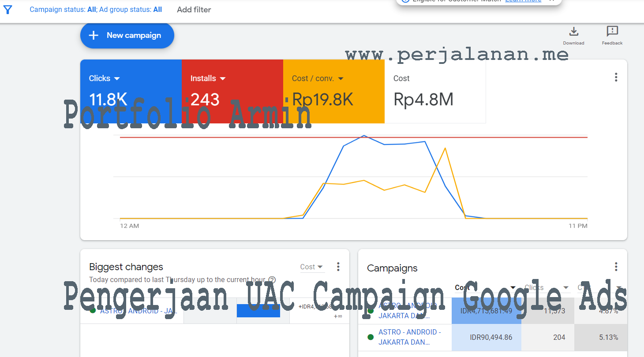Viewport: 644px width, 357px height.
Task: Open Biggest changes Cost dropdown
Action: (x=312, y=267)
